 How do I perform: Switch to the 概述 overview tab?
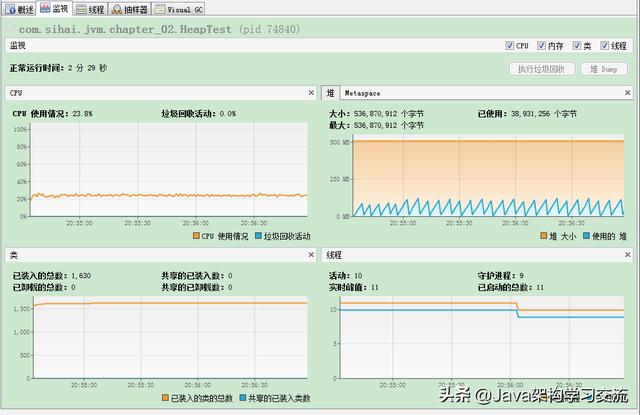click(19, 9)
